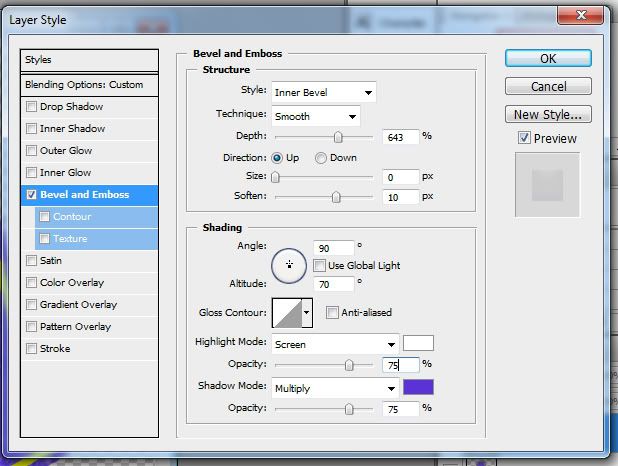Click the Depth value field showing 643

pyautogui.click(x=400, y=137)
